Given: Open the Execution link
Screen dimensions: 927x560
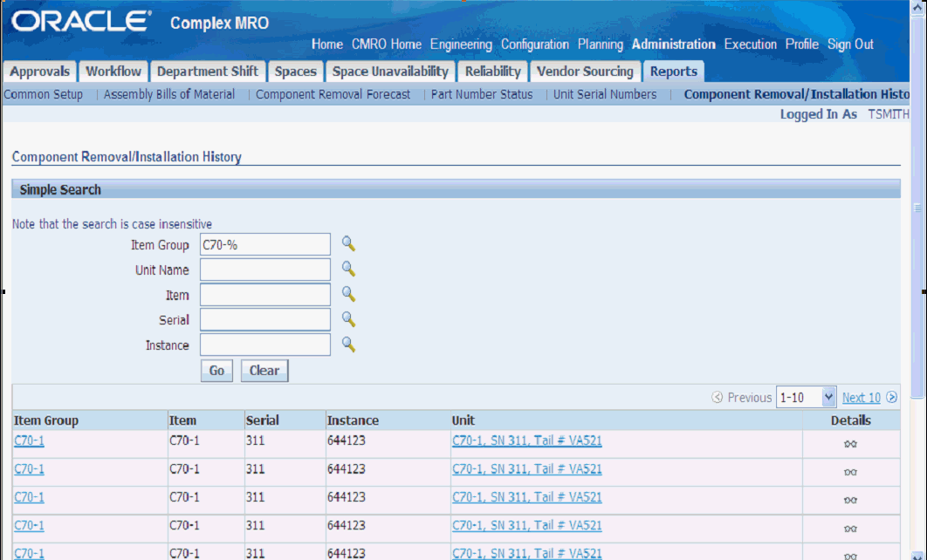Looking at the screenshot, I should 750,44.
